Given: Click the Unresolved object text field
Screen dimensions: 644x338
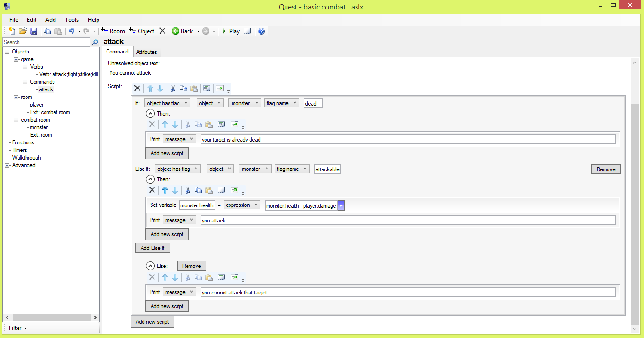Looking at the screenshot, I should point(367,73).
